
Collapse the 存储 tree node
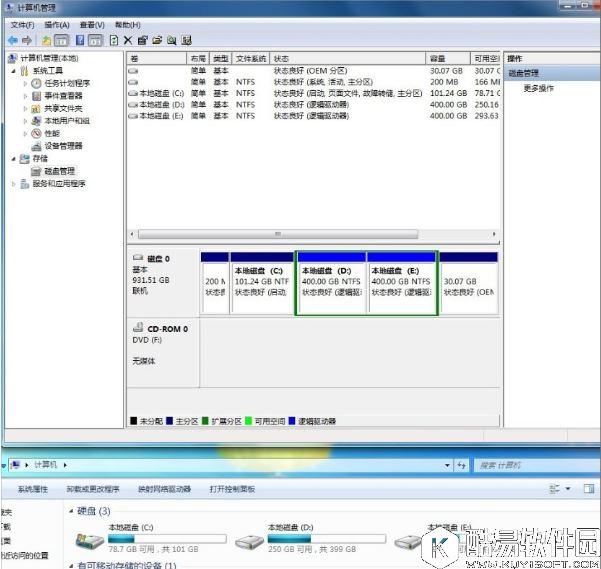pos(13,159)
